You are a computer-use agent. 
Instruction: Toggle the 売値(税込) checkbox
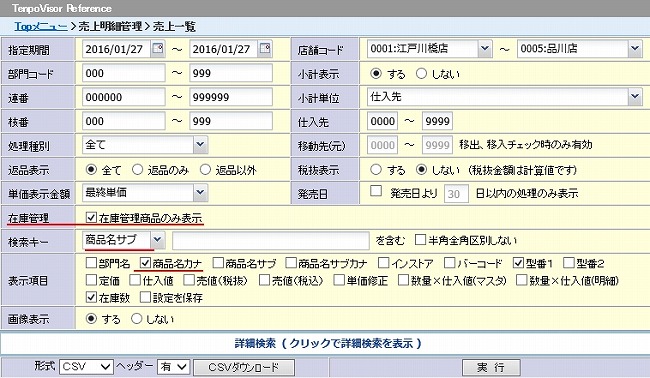264,280
